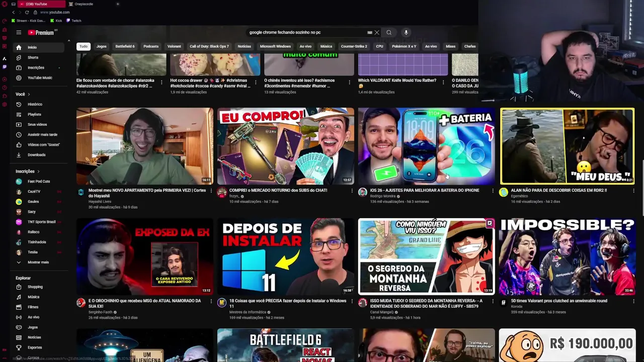Expand Inscrições subscriptions header chevron
Viewport: 644px width, 362px height.
click(x=38, y=171)
